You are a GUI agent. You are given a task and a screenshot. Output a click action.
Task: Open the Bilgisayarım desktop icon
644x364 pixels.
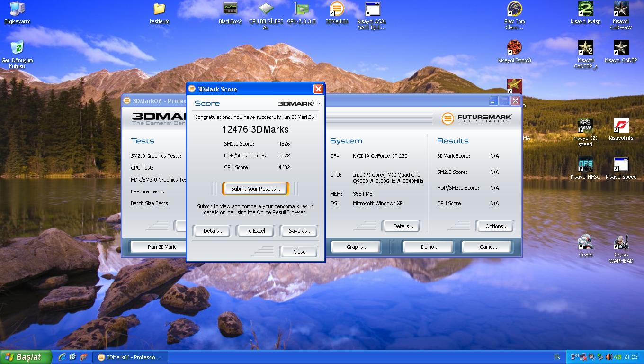pos(18,13)
